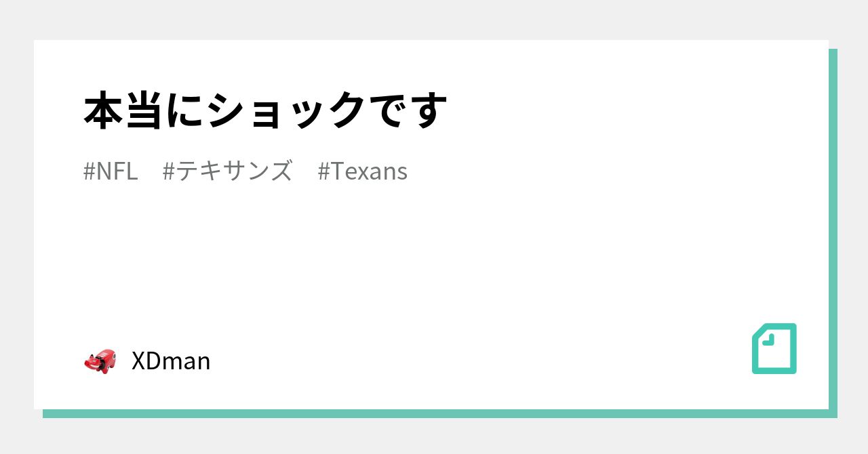Click the teal shadow strip under the card

(x=434, y=413)
